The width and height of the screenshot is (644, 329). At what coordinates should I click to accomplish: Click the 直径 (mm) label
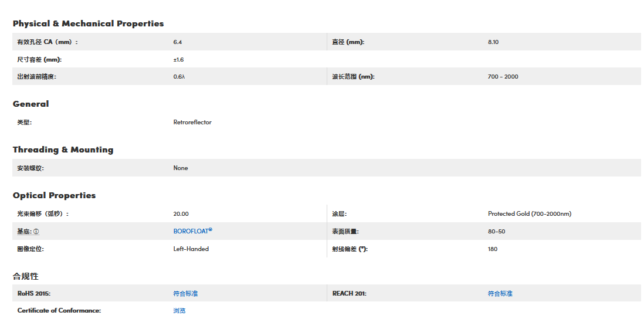[348, 42]
